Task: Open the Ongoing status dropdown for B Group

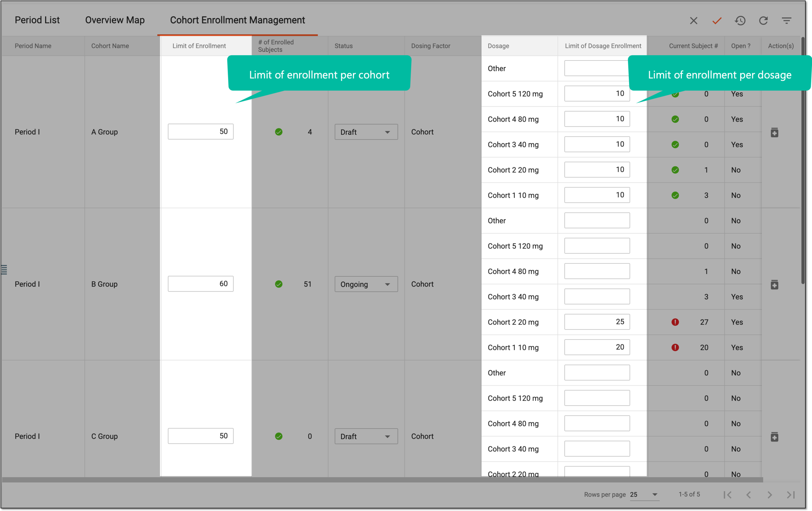Action: [366, 284]
